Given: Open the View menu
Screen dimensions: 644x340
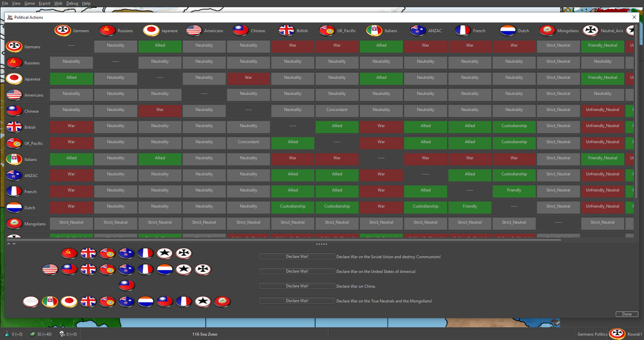Looking at the screenshot, I should tap(16, 3).
